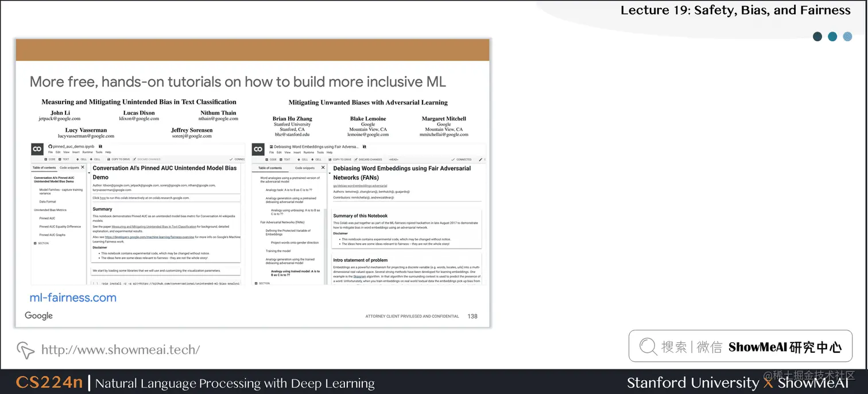The width and height of the screenshot is (868, 394).
Task: Click the Skipgram link in intro statement
Action: click(x=359, y=276)
